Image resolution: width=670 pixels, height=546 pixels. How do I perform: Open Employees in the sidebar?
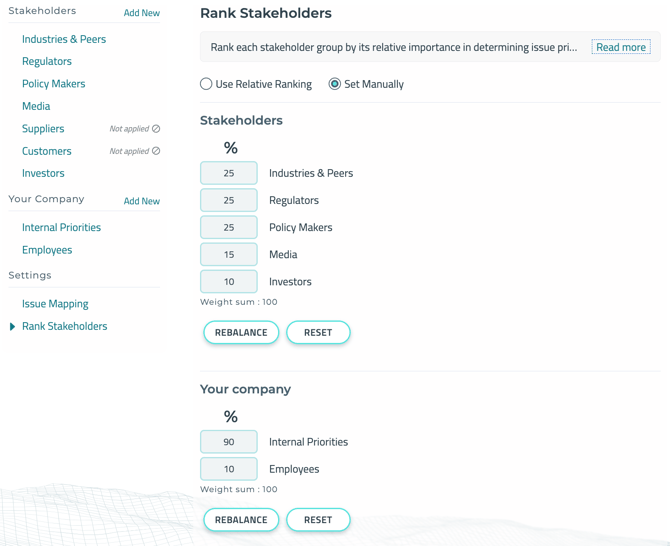tap(47, 250)
